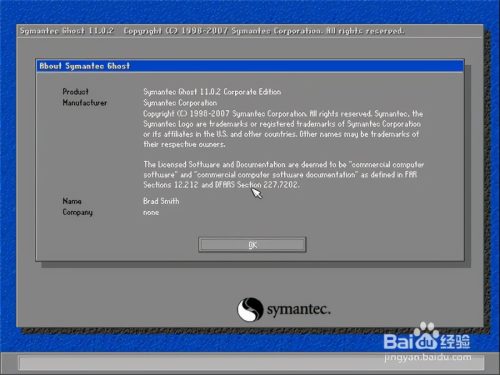Open the jingyan.baidu.com watermark link
This screenshot has width=500, height=375.
pyautogui.click(x=428, y=358)
